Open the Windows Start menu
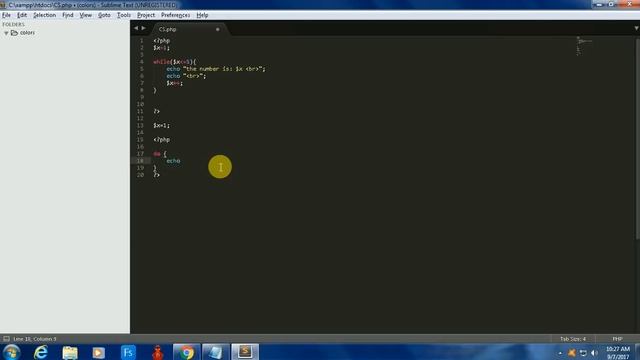Screen dimensions: 640x360 pos(11,352)
